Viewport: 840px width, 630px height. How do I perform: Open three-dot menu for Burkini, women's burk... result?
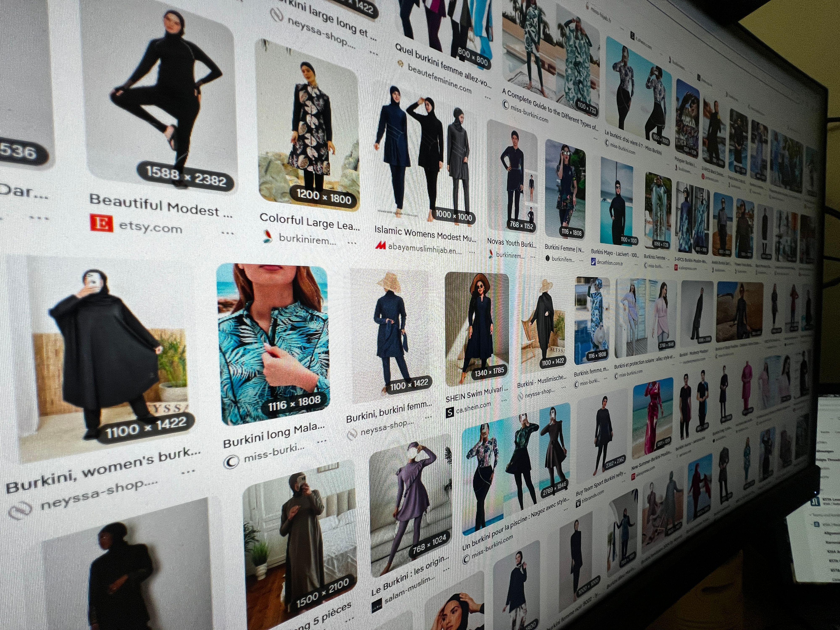coord(188,472)
